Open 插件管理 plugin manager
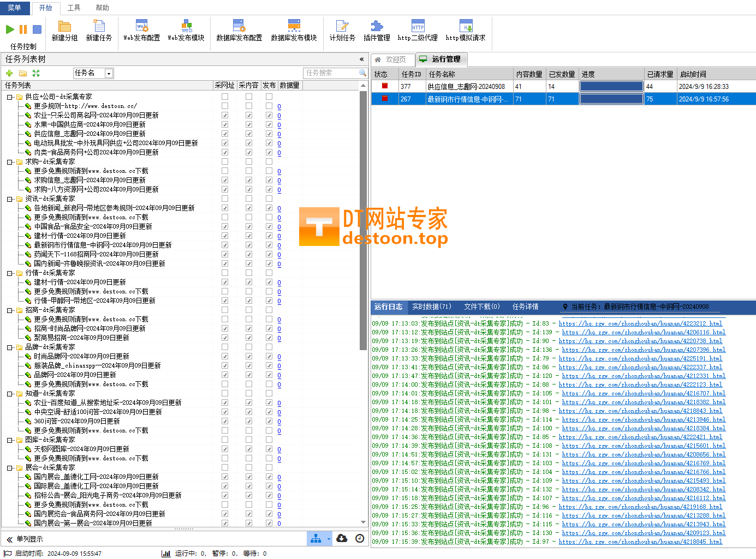The height and width of the screenshot is (559, 756). tap(377, 30)
